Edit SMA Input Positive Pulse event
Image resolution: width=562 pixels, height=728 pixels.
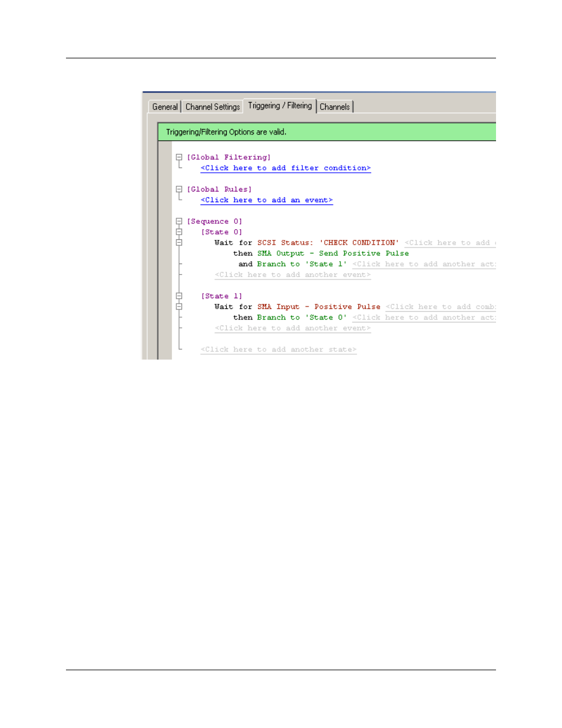[x=319, y=307]
